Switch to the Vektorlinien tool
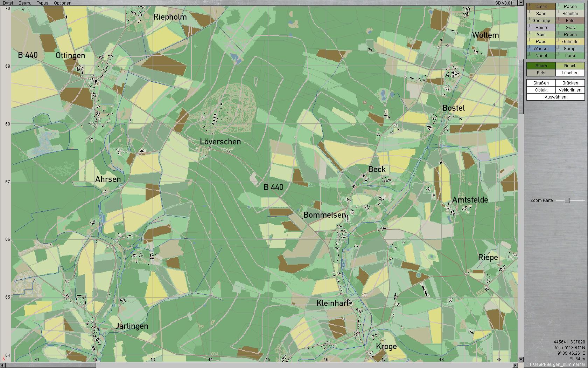The height and width of the screenshot is (368, 588). pyautogui.click(x=570, y=90)
